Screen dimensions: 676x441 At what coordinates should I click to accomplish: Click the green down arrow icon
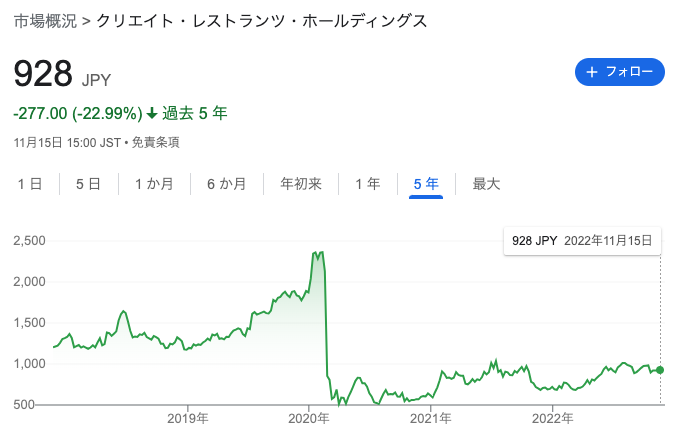[x=152, y=113]
